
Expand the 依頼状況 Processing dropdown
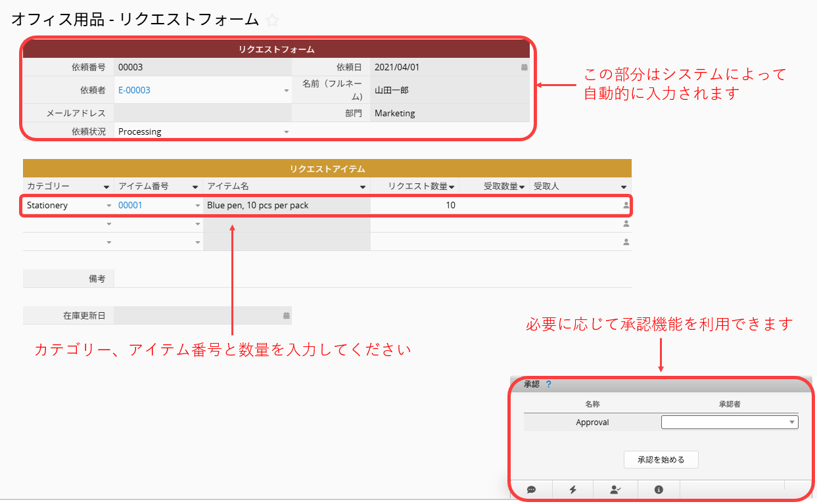[x=286, y=132]
